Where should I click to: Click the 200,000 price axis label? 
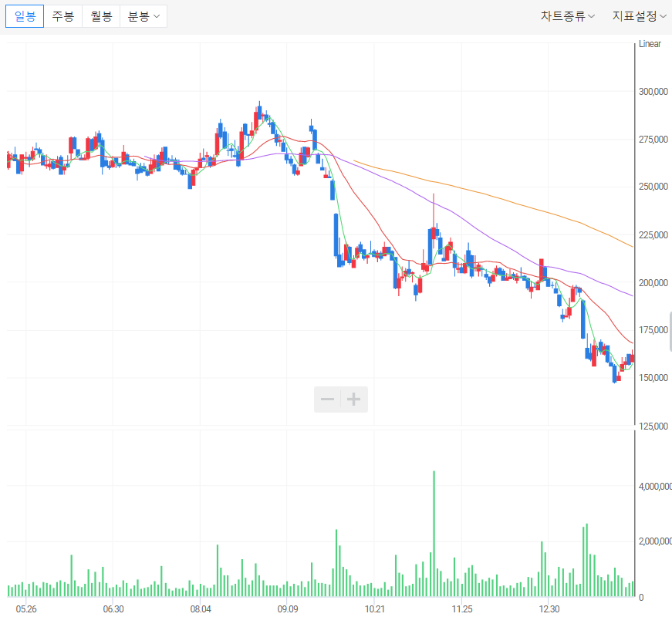[x=653, y=283]
